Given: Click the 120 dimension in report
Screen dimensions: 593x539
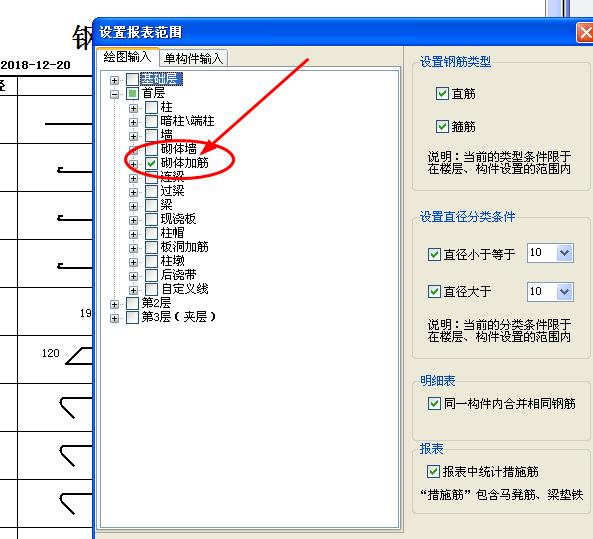Looking at the screenshot, I should pyautogui.click(x=51, y=353).
